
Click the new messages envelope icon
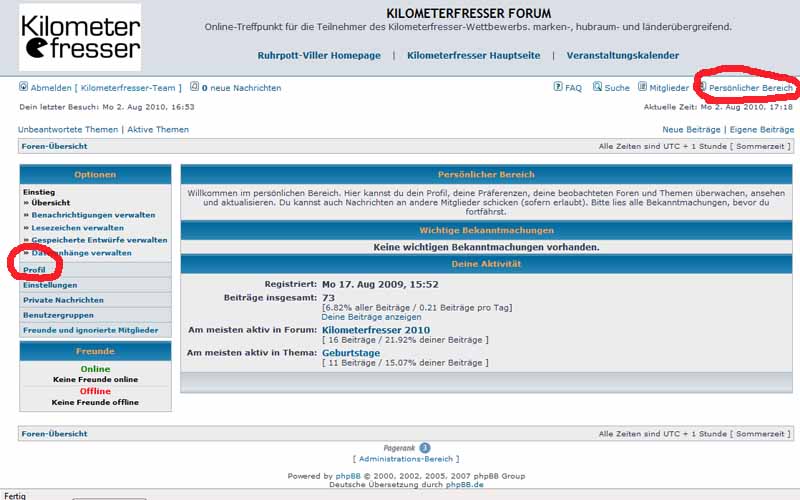click(x=194, y=87)
